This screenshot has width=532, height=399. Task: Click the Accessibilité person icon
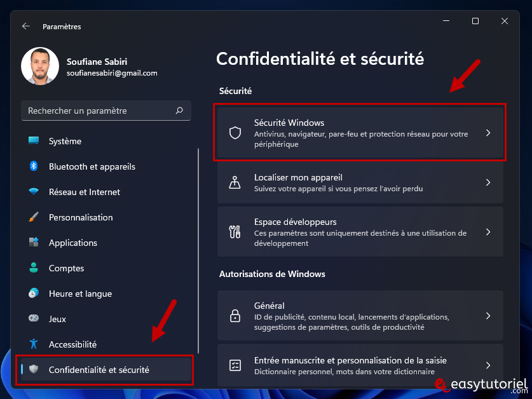point(34,344)
